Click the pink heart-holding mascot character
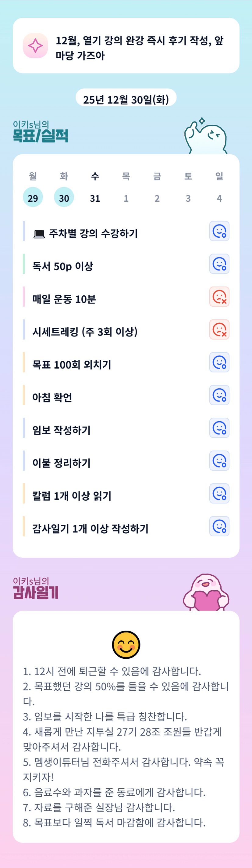 pos(206,592)
